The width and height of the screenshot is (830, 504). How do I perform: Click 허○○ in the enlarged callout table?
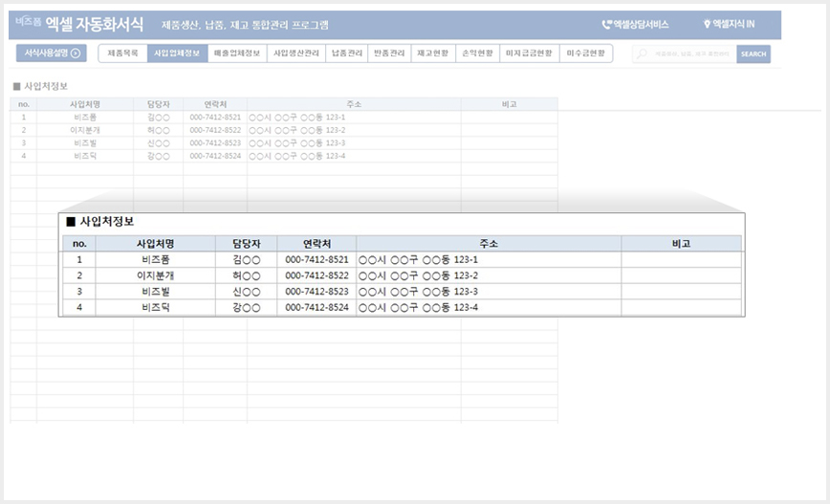246,275
